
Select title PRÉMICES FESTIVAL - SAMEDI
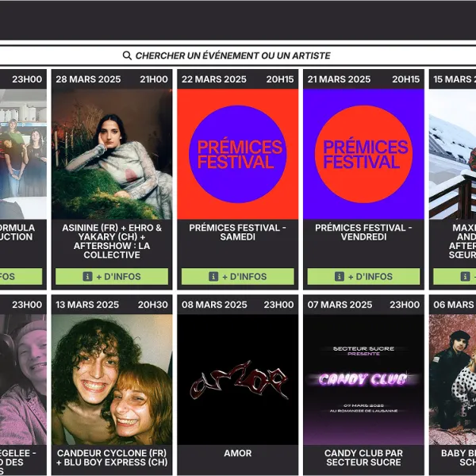click(238, 232)
